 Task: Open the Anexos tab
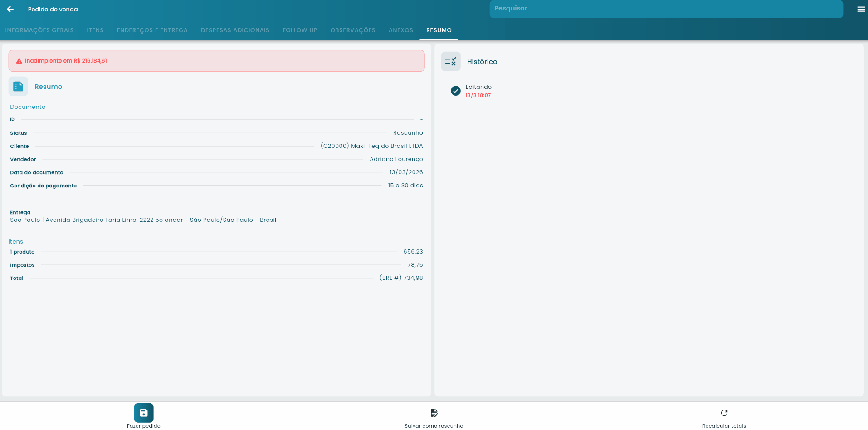(x=401, y=30)
